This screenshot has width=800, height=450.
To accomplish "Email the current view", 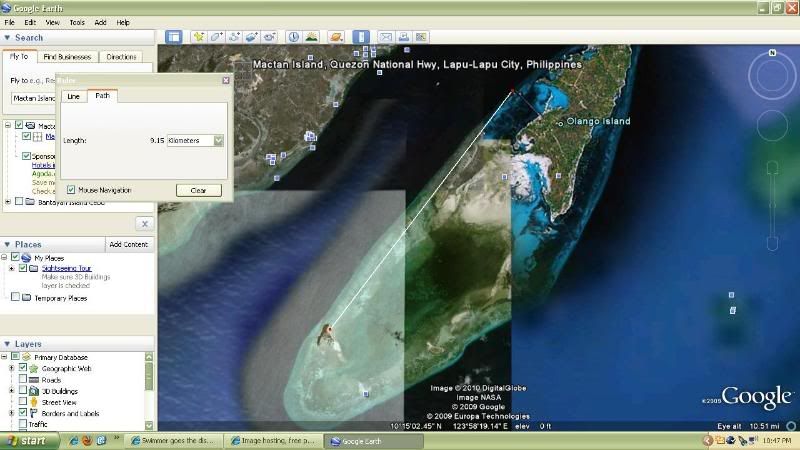I will [386, 37].
